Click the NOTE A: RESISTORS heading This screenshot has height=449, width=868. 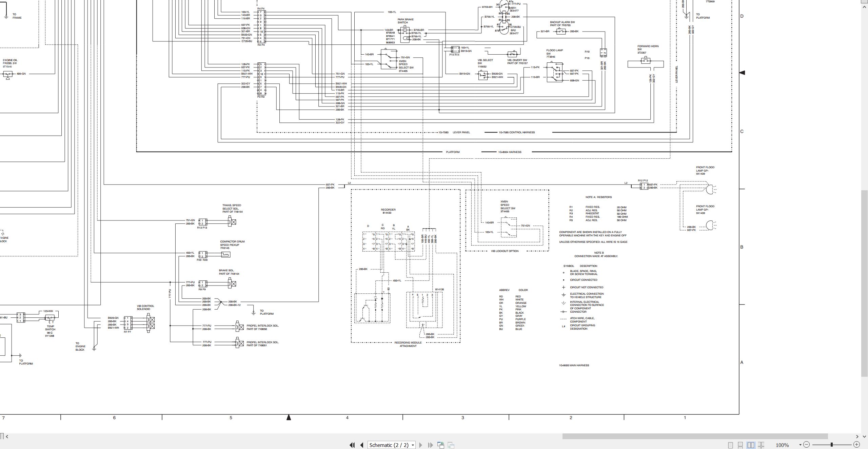[598, 197]
